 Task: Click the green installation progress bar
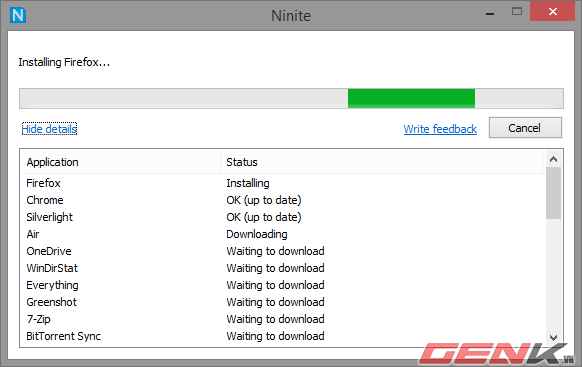click(x=411, y=98)
